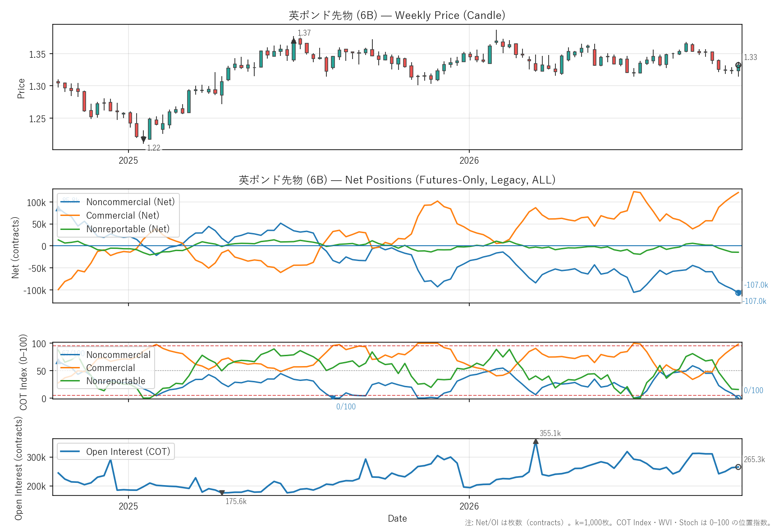The width and height of the screenshot is (779, 532).
Task: Click the 'COT Index (0–100)' y-axis label
Action: [23, 372]
